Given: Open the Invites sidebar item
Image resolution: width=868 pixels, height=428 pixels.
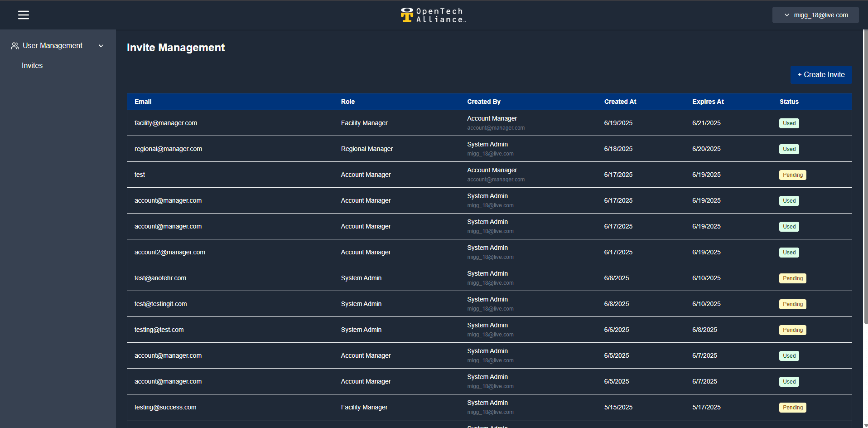Looking at the screenshot, I should click(32, 66).
